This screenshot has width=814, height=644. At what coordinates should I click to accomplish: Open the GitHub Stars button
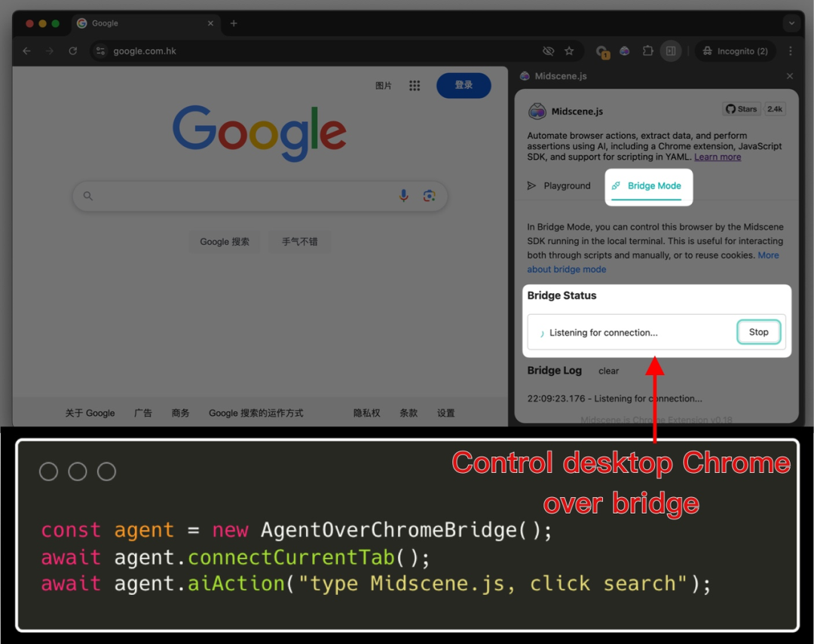click(x=742, y=109)
